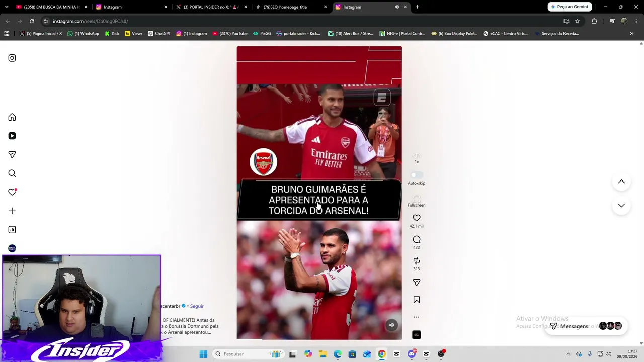
Task: View site information next to the URL
Action: coord(46,21)
